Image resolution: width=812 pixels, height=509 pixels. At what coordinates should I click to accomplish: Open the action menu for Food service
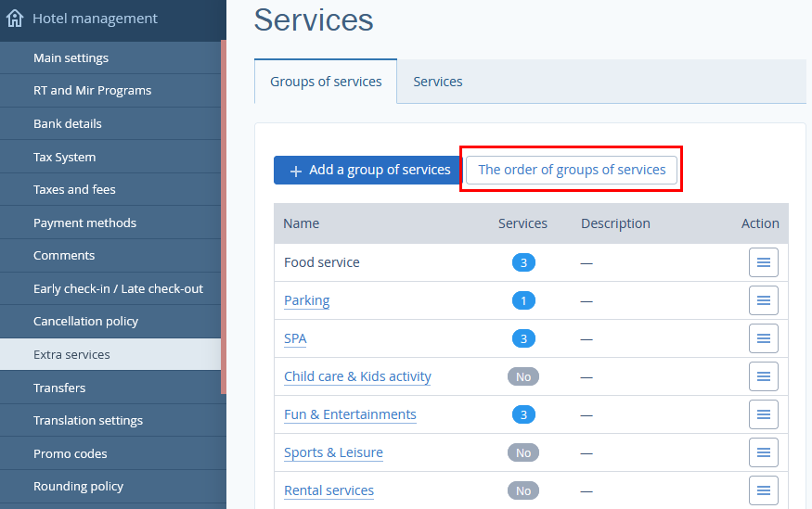(x=764, y=262)
